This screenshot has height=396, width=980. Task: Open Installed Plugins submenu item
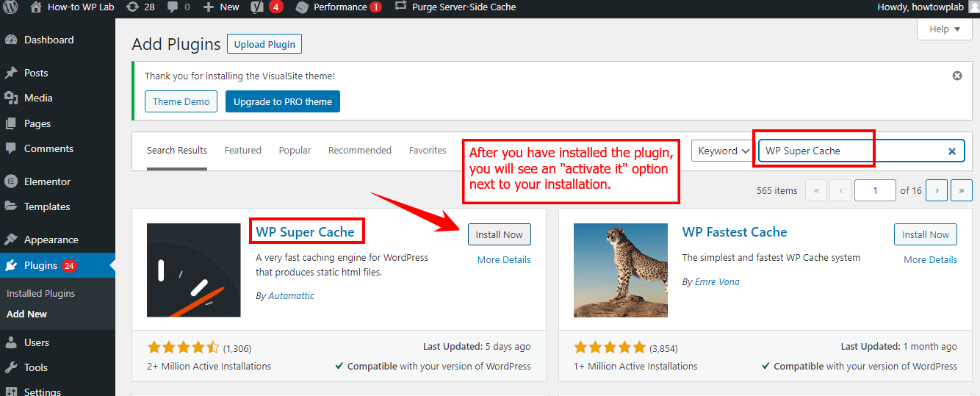[41, 293]
